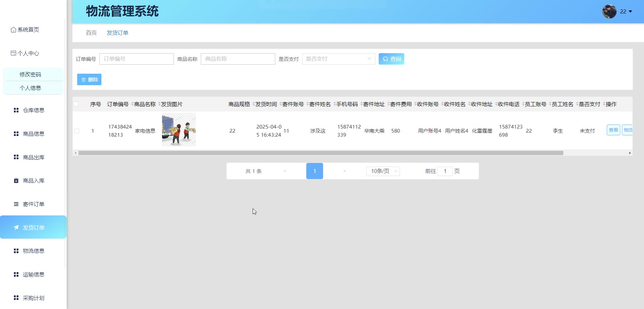Open the 是否支付 dropdown filter

tap(338, 59)
